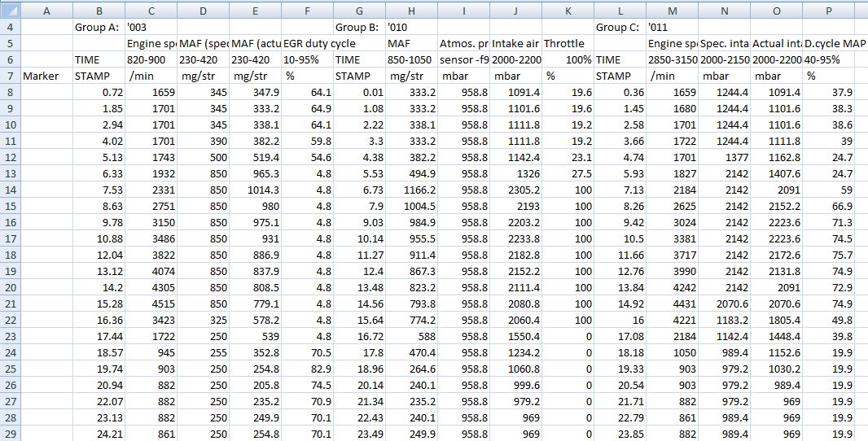868x441 pixels.
Task: Select column header F
Action: coord(307,11)
